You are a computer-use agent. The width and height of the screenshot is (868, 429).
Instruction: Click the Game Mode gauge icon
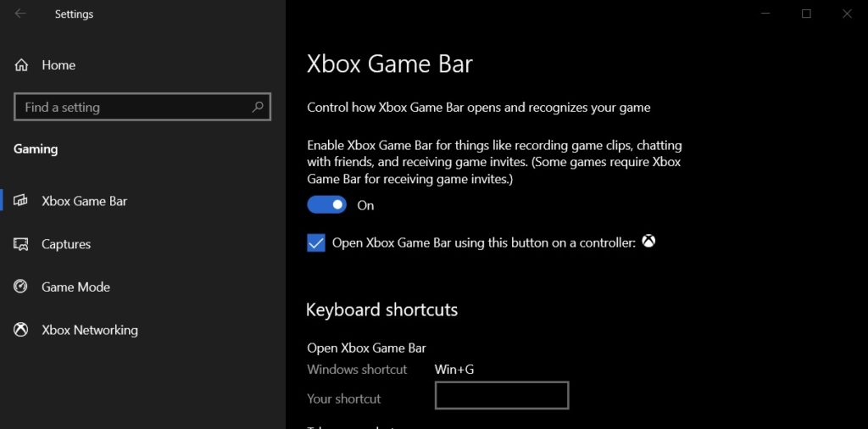point(20,287)
